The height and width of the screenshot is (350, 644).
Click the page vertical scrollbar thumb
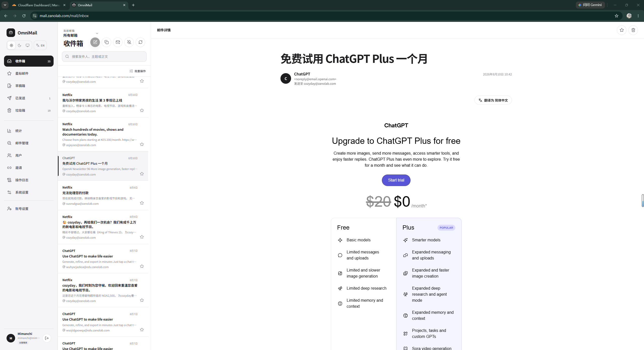pyautogui.click(x=642, y=201)
